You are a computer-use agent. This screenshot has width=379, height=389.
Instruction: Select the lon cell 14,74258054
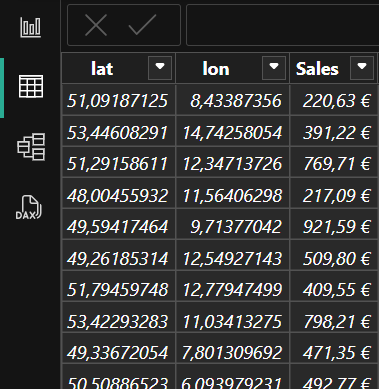[233, 132]
